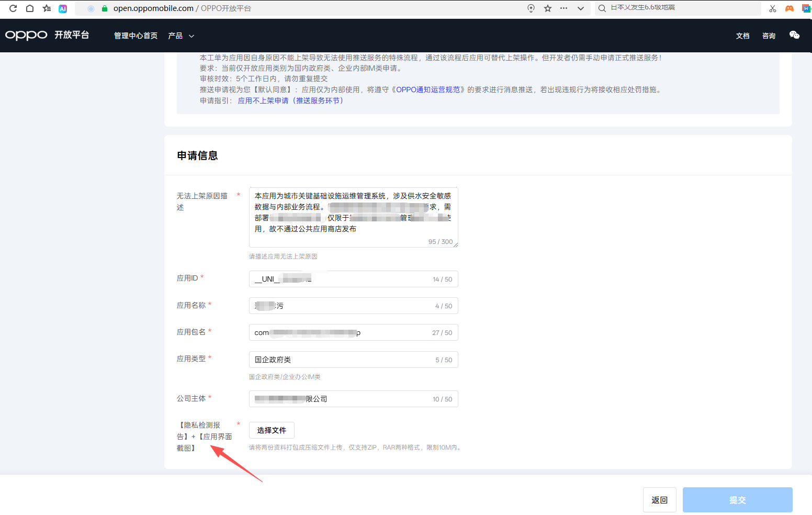Star this page as a favorite
This screenshot has width=812, height=515.
point(547,8)
